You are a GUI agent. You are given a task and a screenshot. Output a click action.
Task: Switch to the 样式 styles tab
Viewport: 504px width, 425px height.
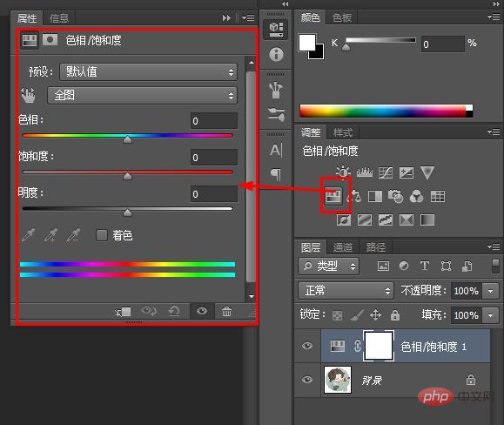(343, 132)
